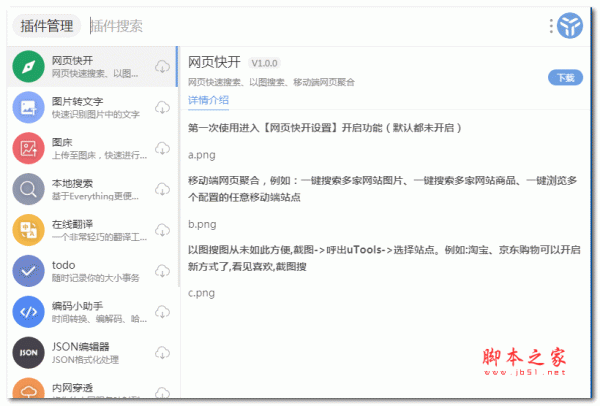Download 在线翻译 with its cloud icon
600x406 pixels.
(163, 230)
